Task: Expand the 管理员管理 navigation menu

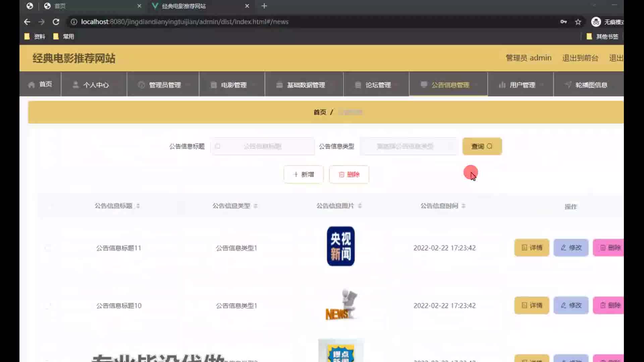Action: coord(163,85)
